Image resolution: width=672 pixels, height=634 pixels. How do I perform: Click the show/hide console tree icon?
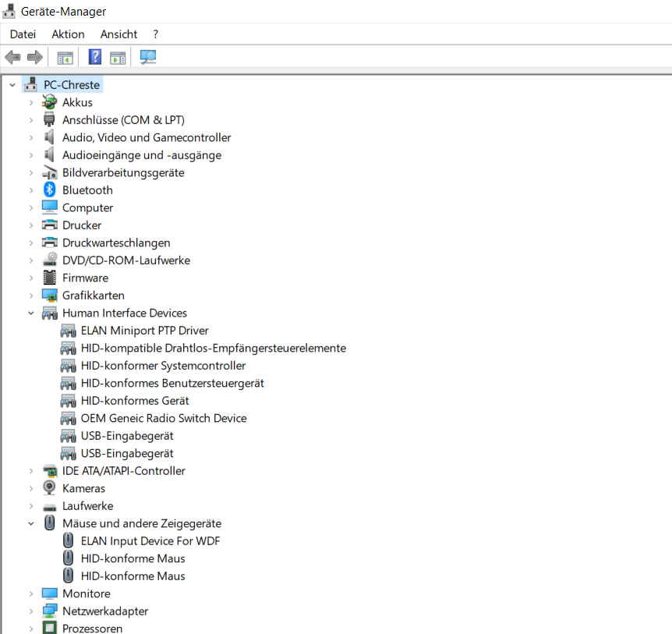tap(65, 57)
